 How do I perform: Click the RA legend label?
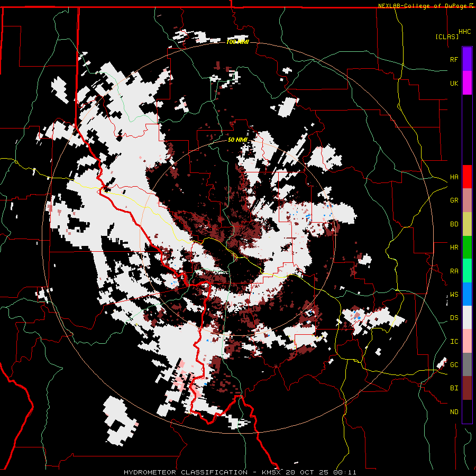454,271
